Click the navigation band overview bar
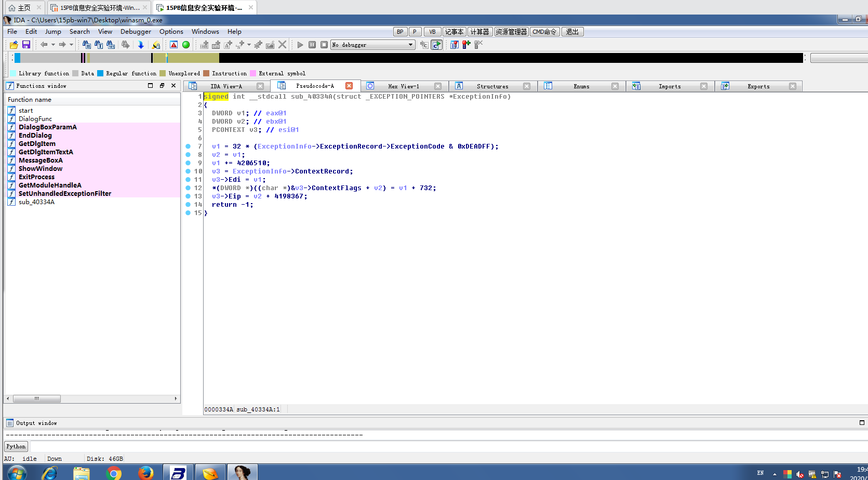This screenshot has width=868, height=480. (409, 58)
